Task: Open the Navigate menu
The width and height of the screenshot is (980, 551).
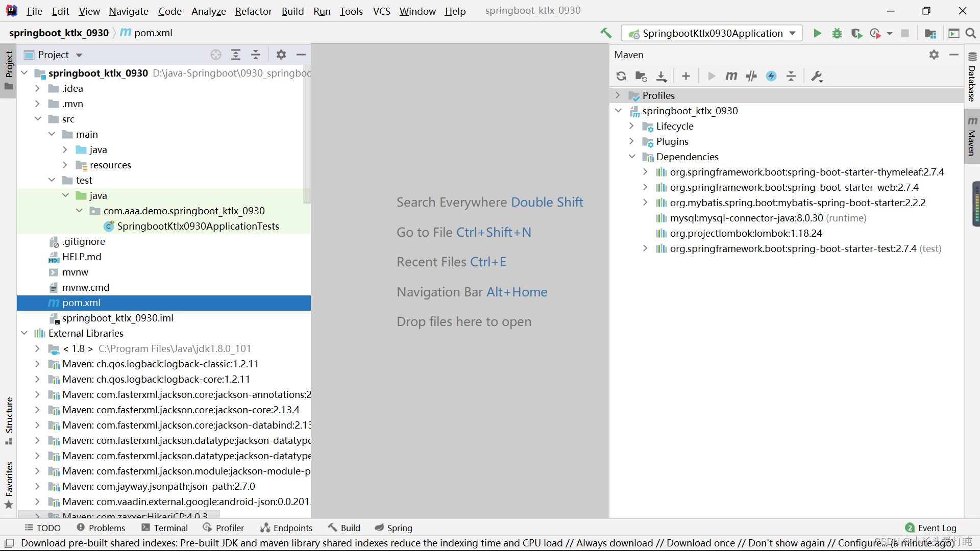Action: pos(128,11)
